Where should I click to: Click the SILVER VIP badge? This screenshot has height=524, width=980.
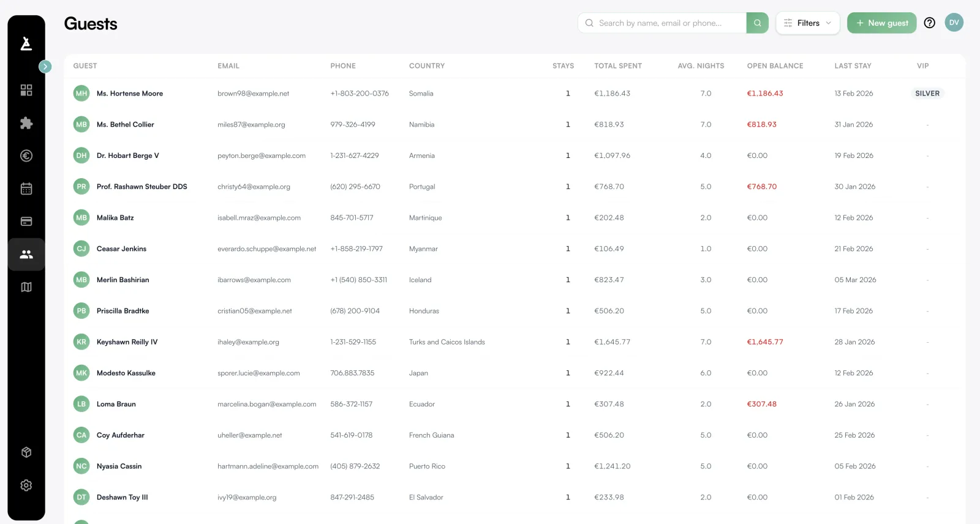click(927, 94)
